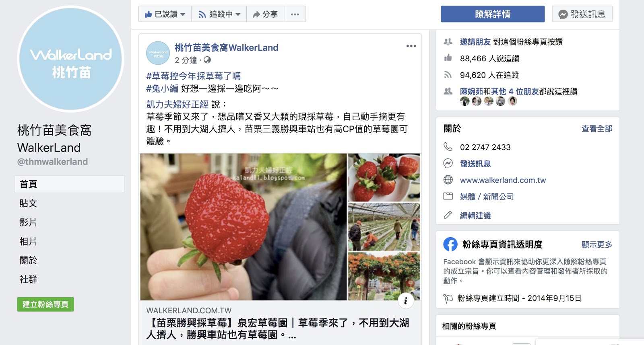Image resolution: width=644 pixels, height=345 pixels.
Task: Click 查看全部 in the About section
Action: pyautogui.click(x=597, y=129)
